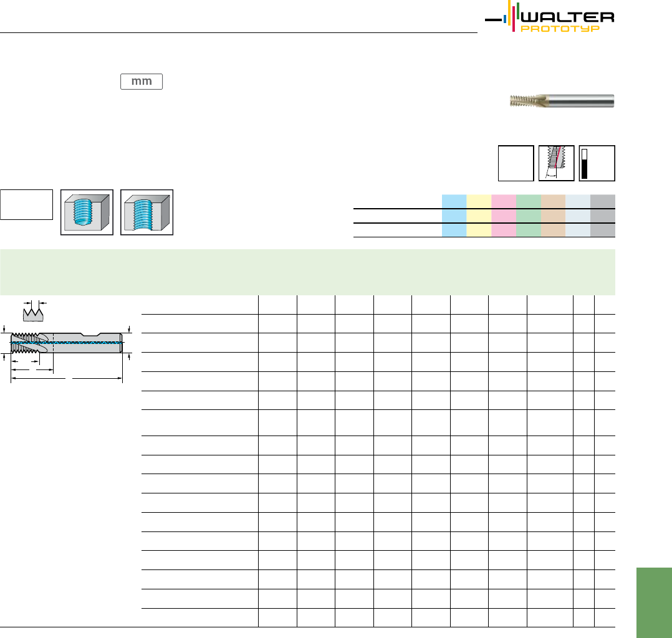
Task: Click the green section tab at page edge
Action: click(654, 602)
